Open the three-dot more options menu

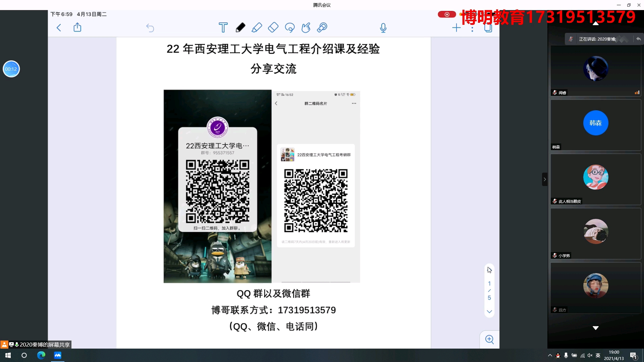[x=472, y=28]
